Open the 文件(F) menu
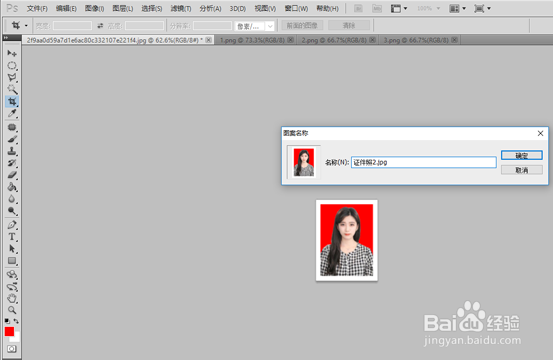Screen dimensions: 553x360 pyautogui.click(x=37, y=8)
